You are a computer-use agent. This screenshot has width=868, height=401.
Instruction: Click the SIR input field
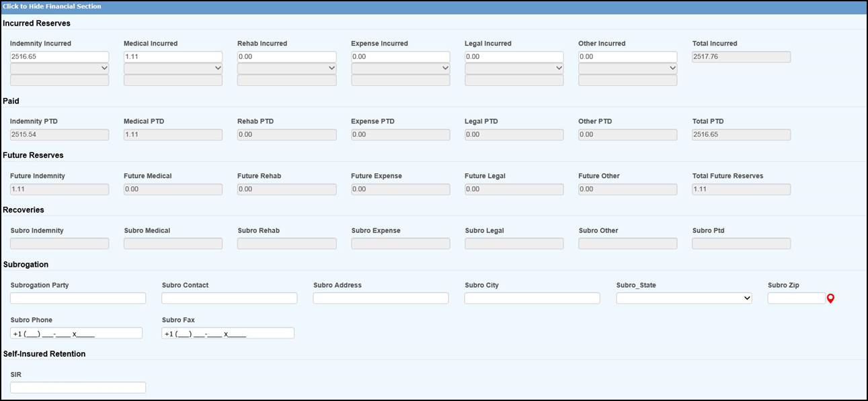[78, 388]
